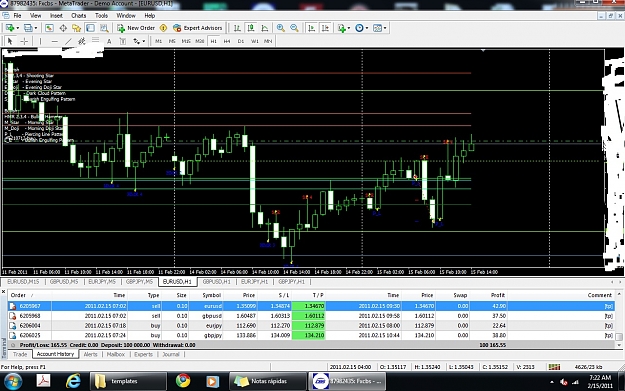The width and height of the screenshot is (625, 391).
Task: Expand the new chart dropdown arrow
Action: (x=18, y=28)
